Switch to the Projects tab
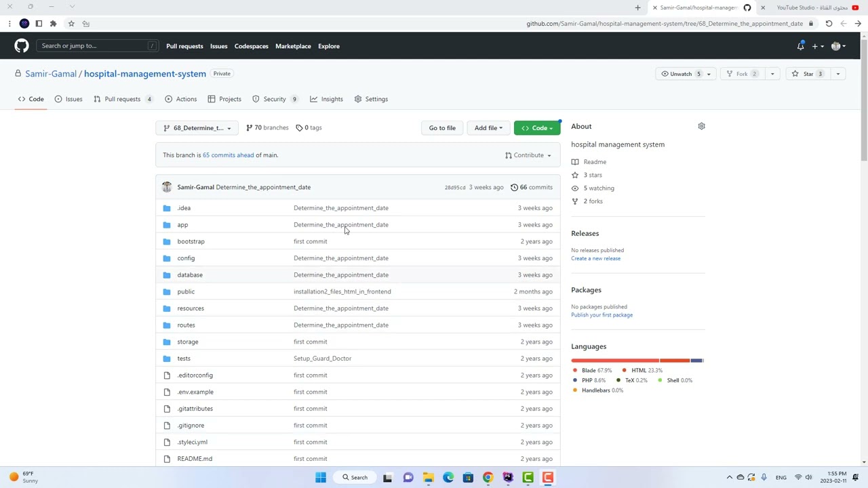 [224, 99]
